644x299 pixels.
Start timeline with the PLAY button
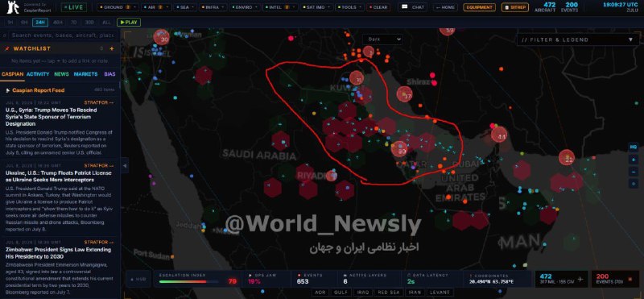[x=129, y=23]
